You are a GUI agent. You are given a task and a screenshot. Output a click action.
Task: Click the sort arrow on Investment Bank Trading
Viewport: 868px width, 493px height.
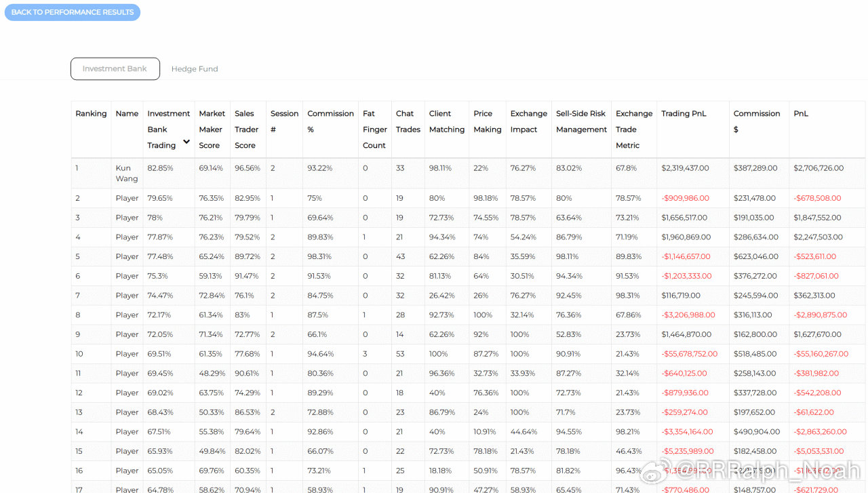[186, 142]
